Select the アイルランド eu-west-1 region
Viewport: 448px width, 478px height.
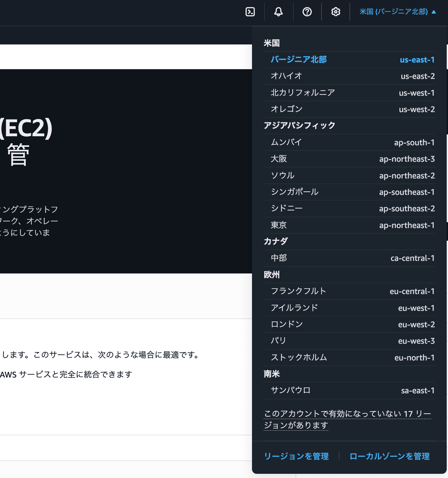(349, 308)
